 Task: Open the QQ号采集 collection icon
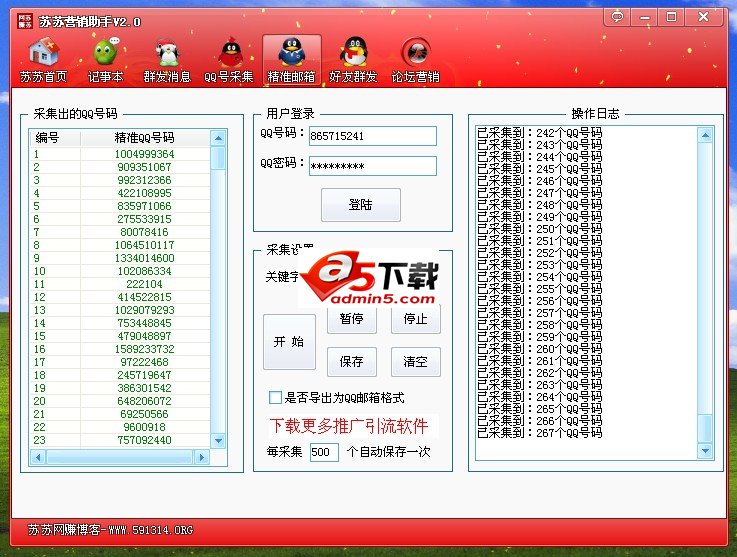click(x=229, y=61)
